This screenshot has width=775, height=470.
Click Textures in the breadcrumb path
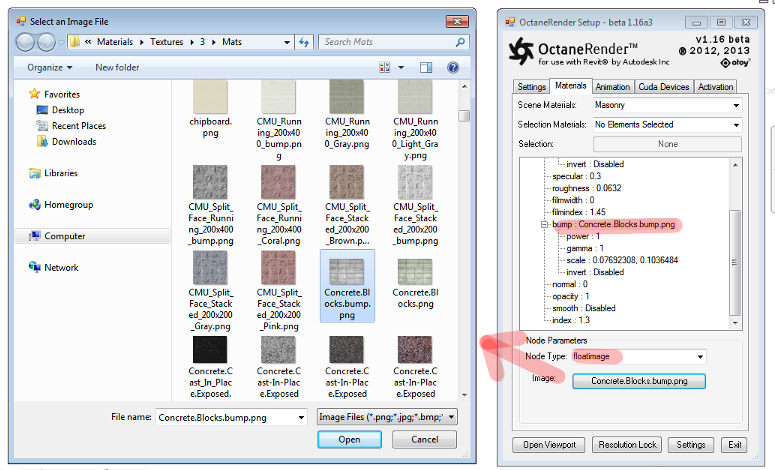(x=167, y=42)
